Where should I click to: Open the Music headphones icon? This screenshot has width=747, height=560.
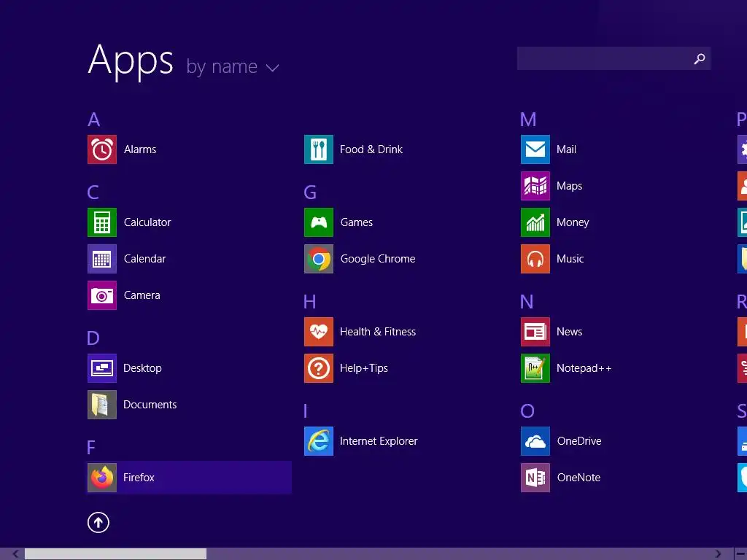coord(535,259)
